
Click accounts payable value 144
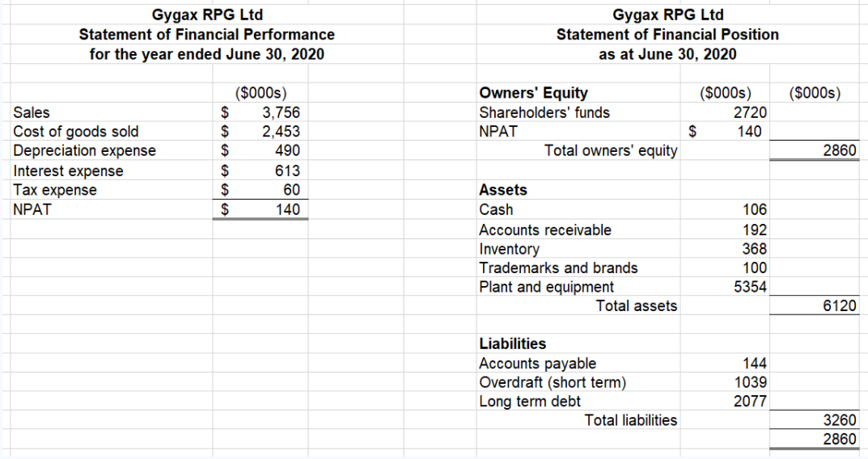pyautogui.click(x=755, y=364)
